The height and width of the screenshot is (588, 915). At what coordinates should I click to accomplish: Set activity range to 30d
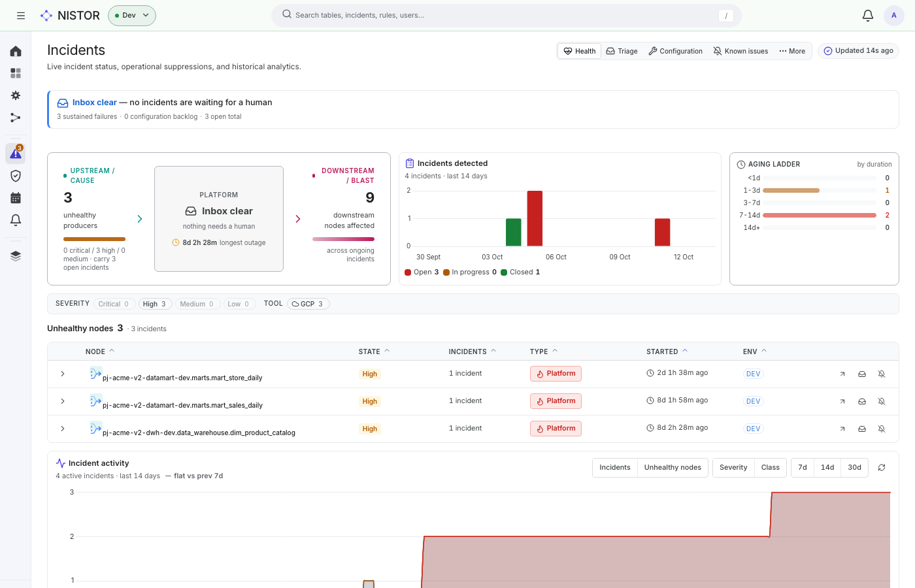(x=854, y=468)
